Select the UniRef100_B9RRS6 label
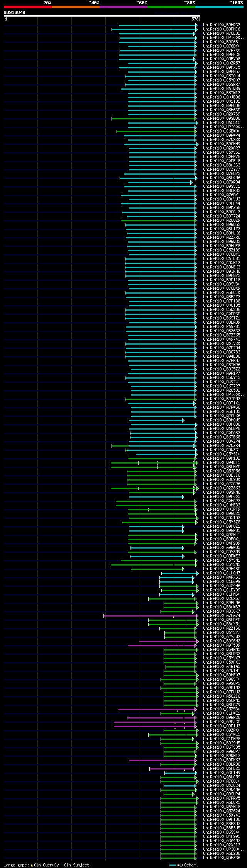Image resolution: width=247 pixels, height=868 pixels. (222, 717)
